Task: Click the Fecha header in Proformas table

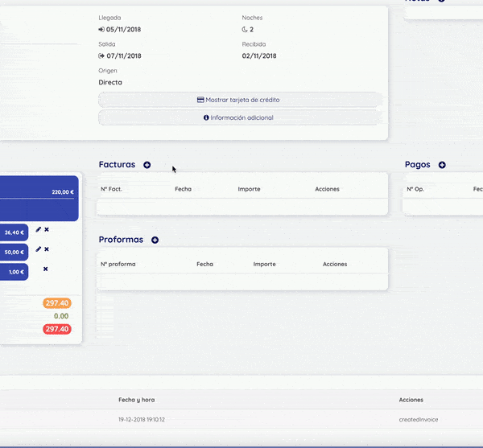Action: (204, 264)
